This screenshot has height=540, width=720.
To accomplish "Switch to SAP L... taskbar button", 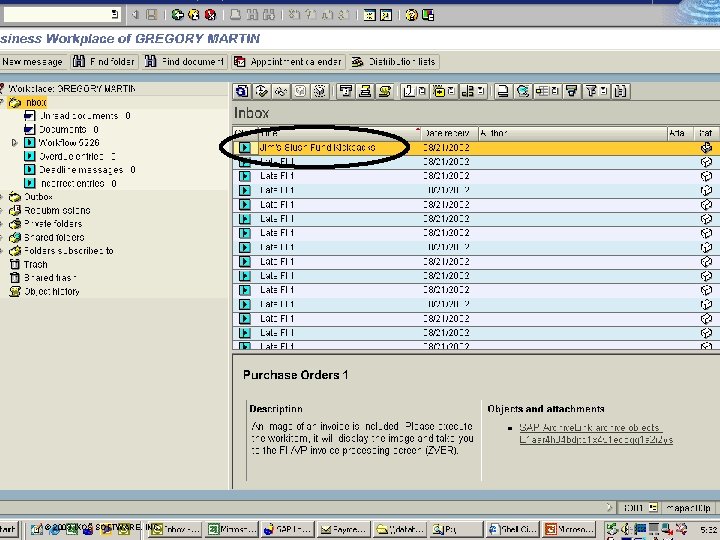I will (287, 529).
